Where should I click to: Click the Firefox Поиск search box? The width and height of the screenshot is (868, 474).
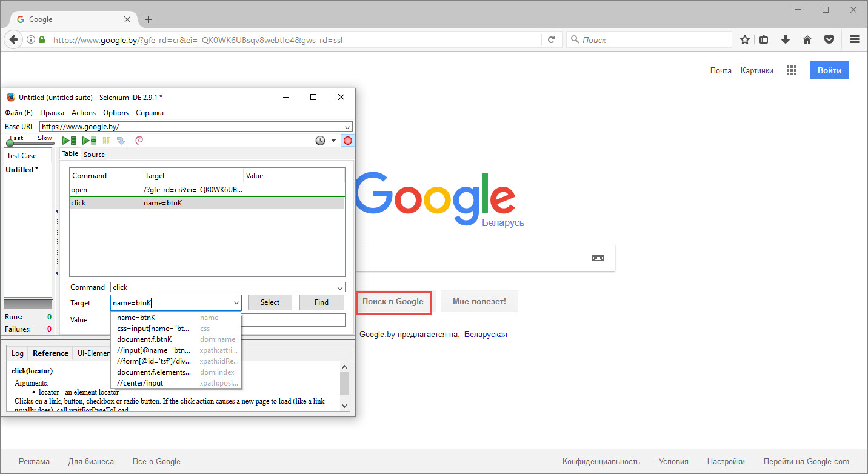point(649,39)
